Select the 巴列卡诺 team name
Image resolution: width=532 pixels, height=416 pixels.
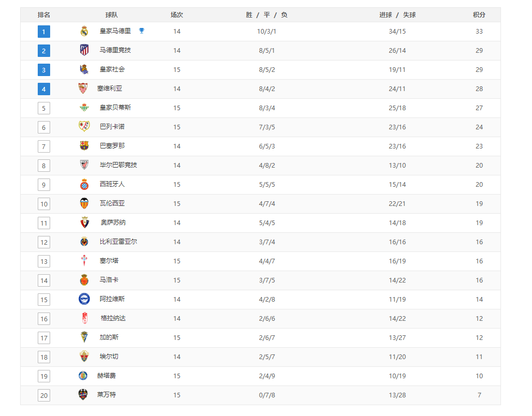[x=112, y=127]
